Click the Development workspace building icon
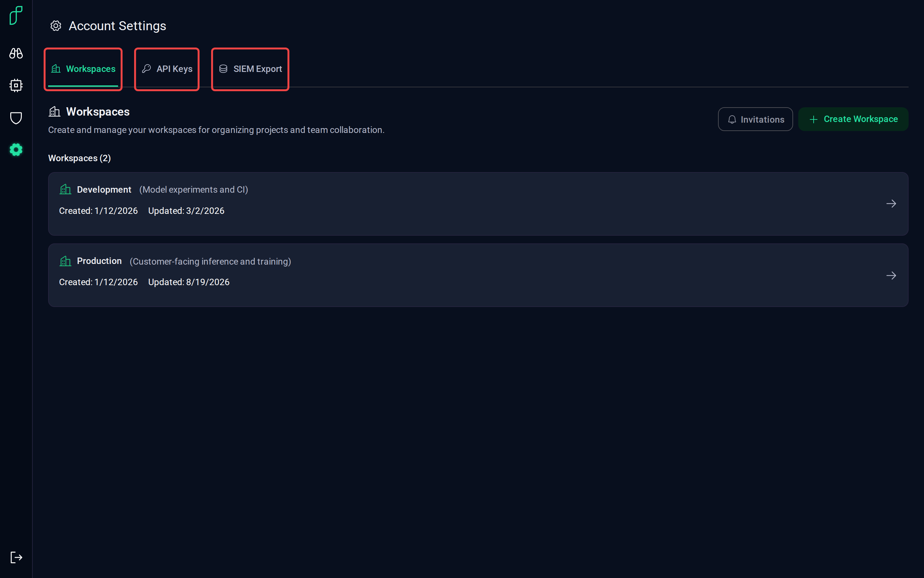The image size is (924, 578). (x=65, y=189)
